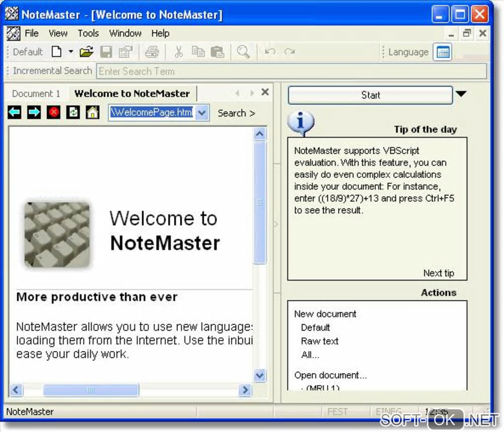
Task: Stop page loading with red X icon
Action: point(53,112)
